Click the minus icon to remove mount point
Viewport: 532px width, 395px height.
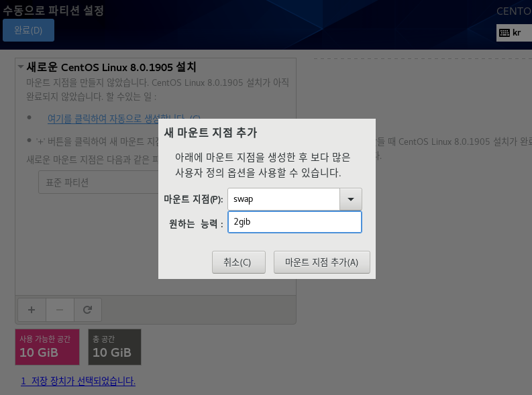click(60, 310)
